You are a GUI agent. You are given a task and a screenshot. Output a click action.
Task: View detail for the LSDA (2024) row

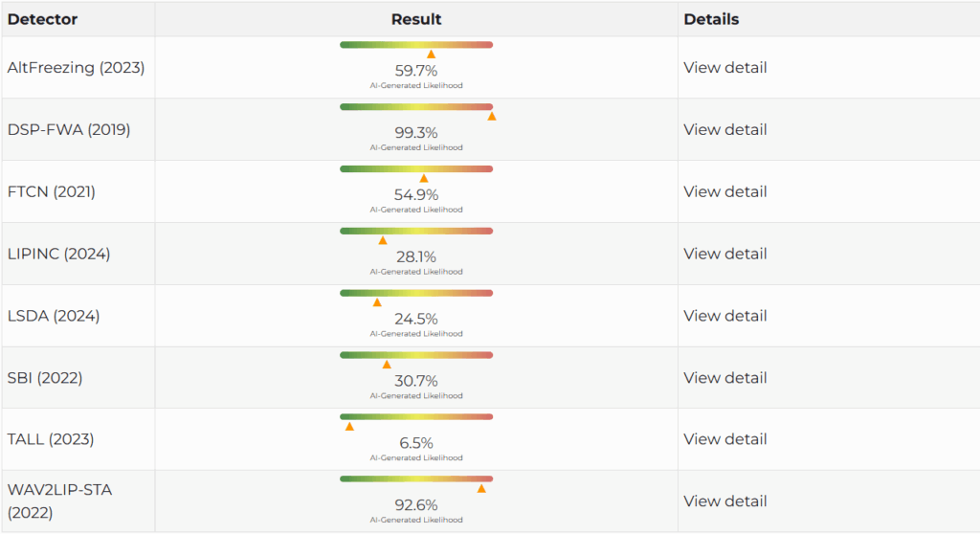pyautogui.click(x=725, y=316)
